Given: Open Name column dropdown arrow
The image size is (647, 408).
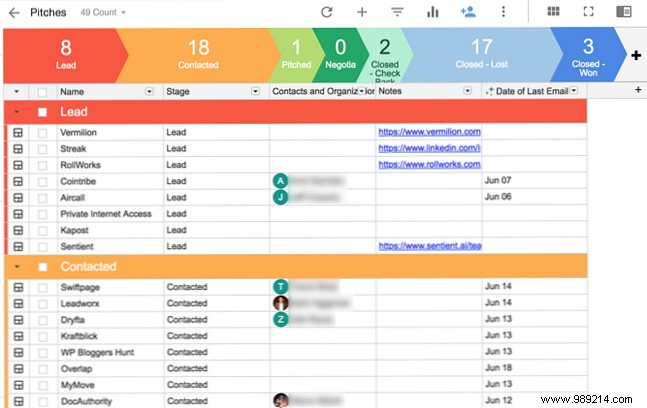Looking at the screenshot, I should [149, 91].
